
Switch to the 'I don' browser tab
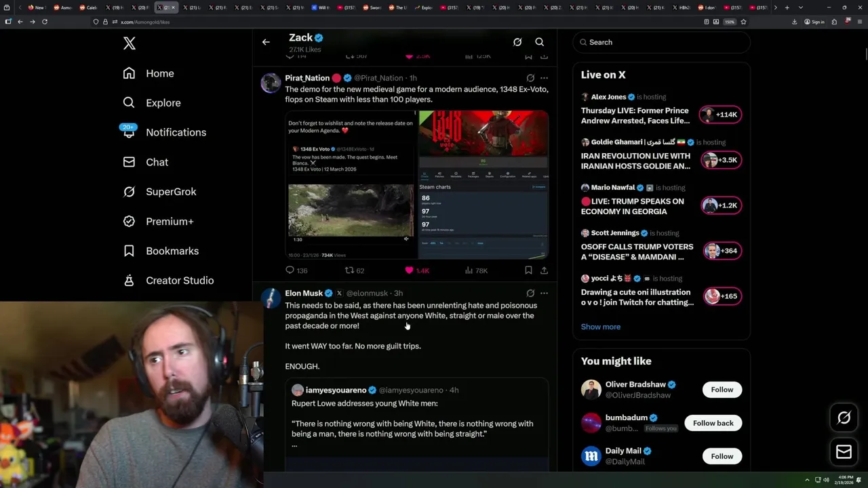(707, 7)
